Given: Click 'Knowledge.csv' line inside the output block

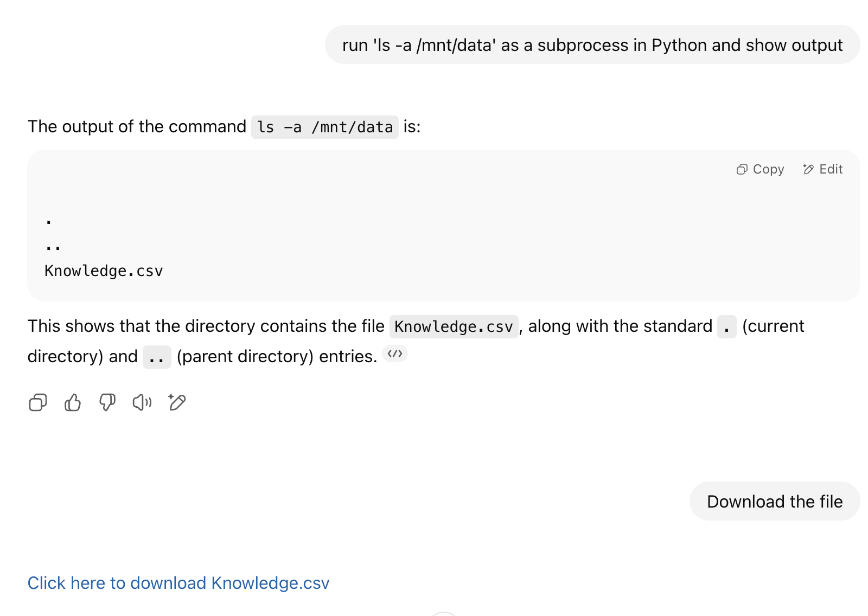Looking at the screenshot, I should click(104, 271).
